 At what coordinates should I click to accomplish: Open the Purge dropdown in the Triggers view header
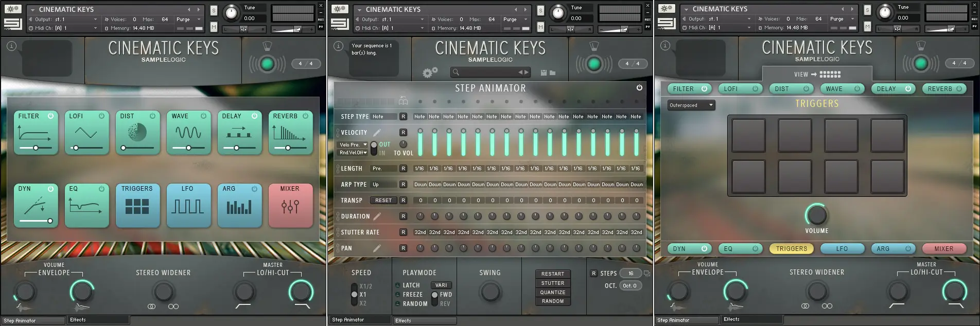pos(844,19)
